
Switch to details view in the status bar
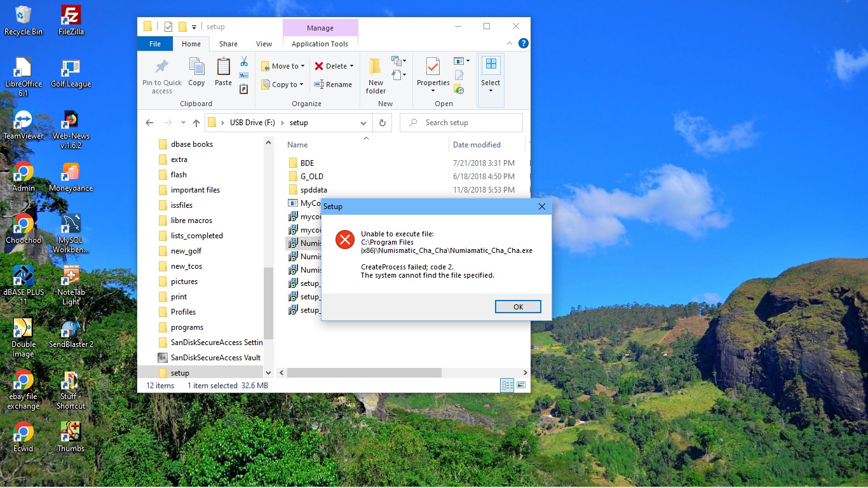pyautogui.click(x=507, y=385)
